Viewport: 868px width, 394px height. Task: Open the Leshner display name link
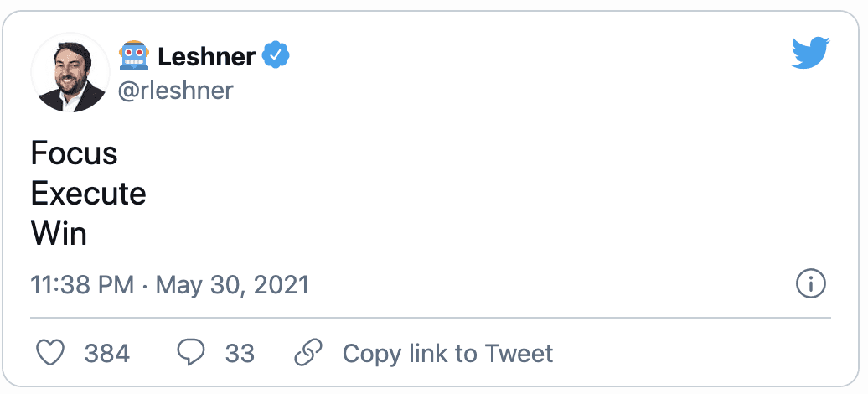206,56
